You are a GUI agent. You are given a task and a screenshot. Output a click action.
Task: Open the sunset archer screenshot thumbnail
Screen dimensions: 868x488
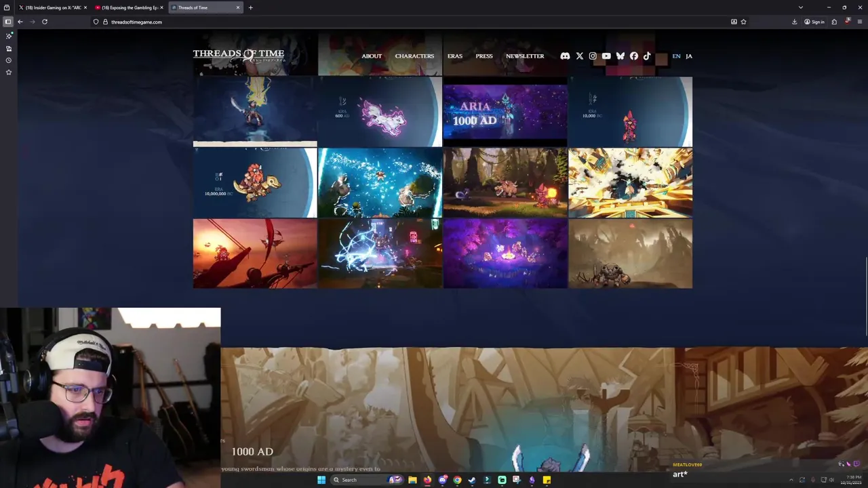pyautogui.click(x=255, y=253)
